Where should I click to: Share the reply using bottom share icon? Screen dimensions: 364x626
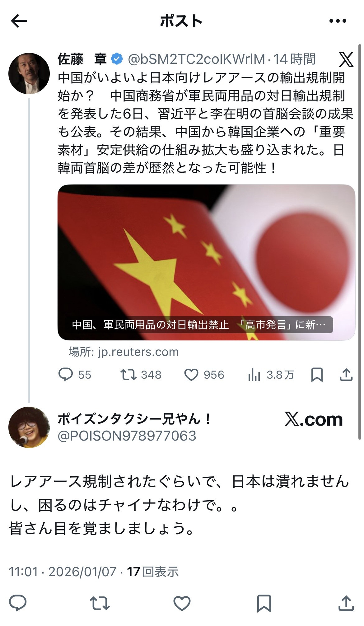coord(346,603)
